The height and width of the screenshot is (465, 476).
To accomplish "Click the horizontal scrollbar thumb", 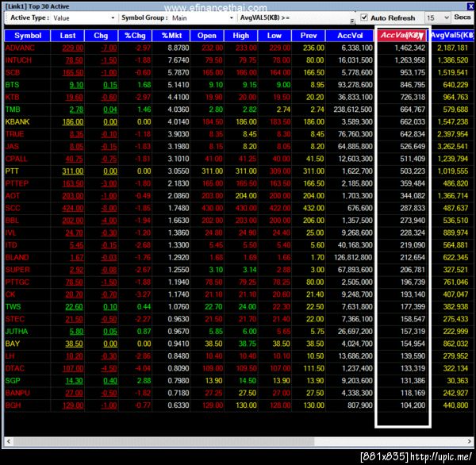I will [x=164, y=441].
